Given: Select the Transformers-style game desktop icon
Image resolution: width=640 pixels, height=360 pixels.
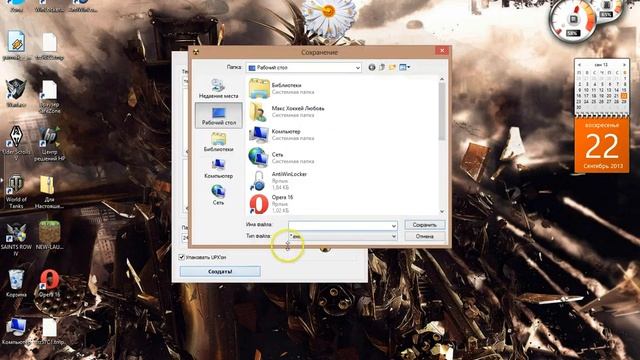Looking at the screenshot, I should (16, 93).
